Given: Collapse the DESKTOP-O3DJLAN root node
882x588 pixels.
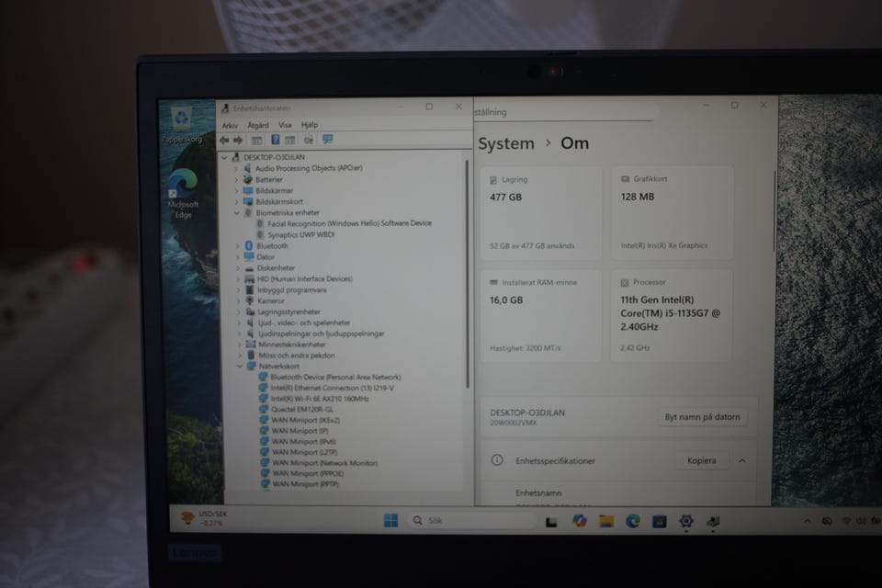Looking at the screenshot, I should point(224,157).
